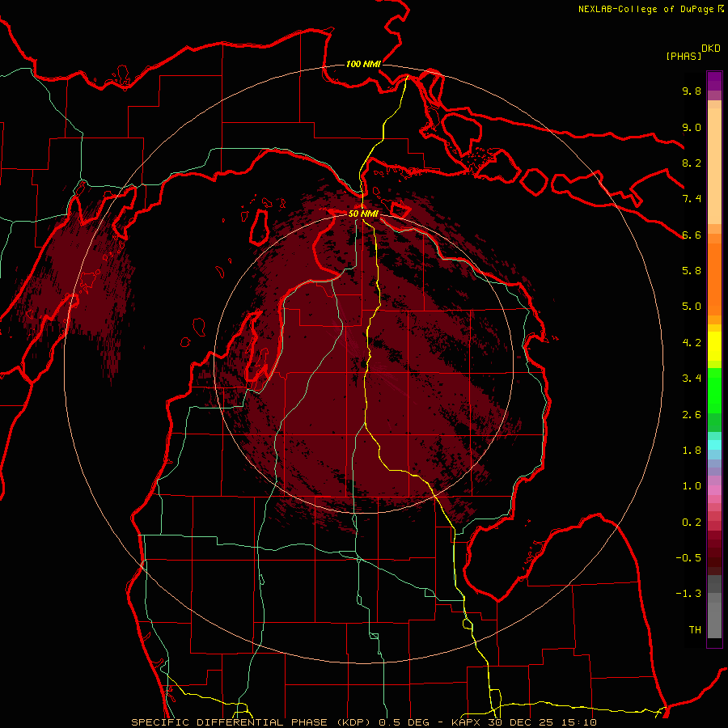
Task: Click the cyan band near 1.8
Action: [714, 445]
